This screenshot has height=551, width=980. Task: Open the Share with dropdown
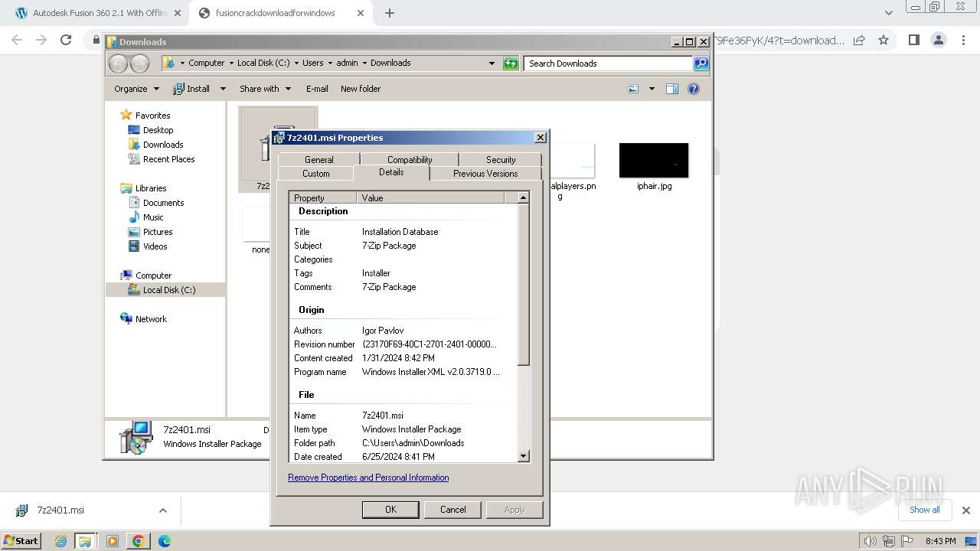click(265, 89)
